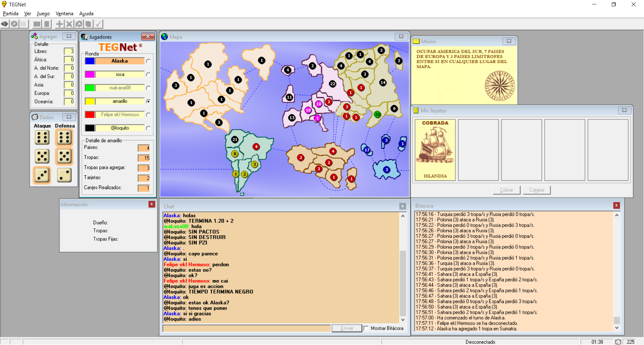Click the red Felipe color swatch
This screenshot has width=644, height=345.
(90, 115)
